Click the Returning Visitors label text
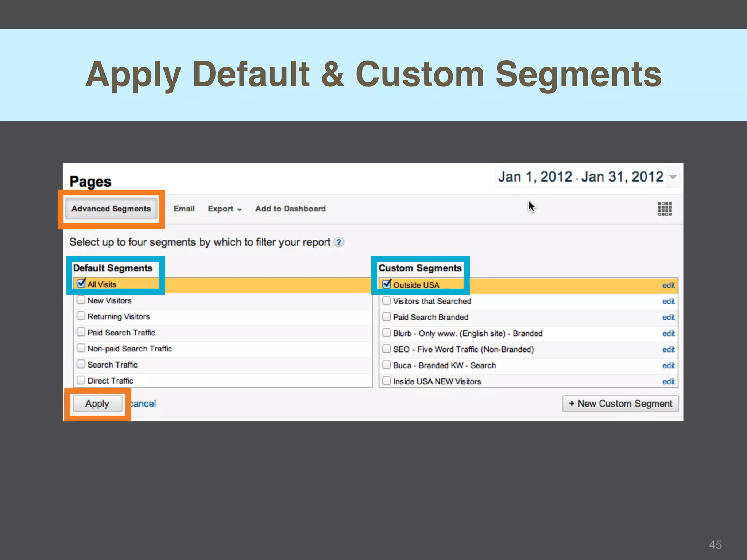Viewport: 747px width, 560px height. (119, 316)
